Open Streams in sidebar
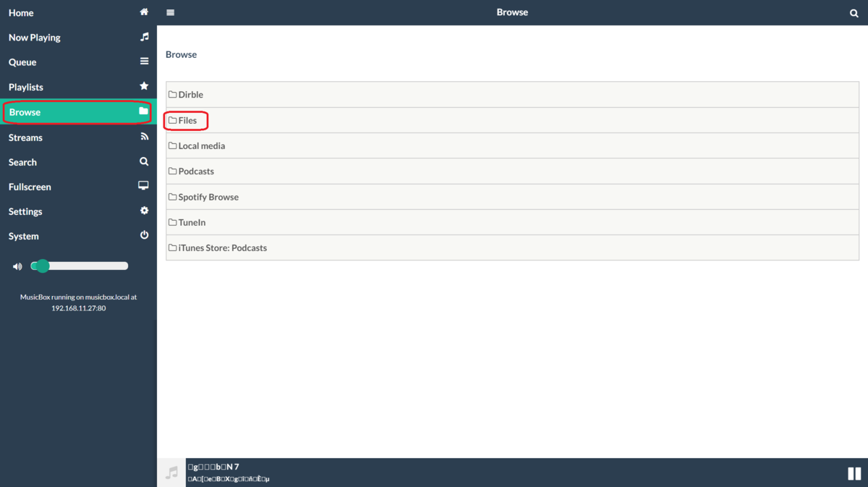Screen dimensions: 868x487 pos(78,137)
